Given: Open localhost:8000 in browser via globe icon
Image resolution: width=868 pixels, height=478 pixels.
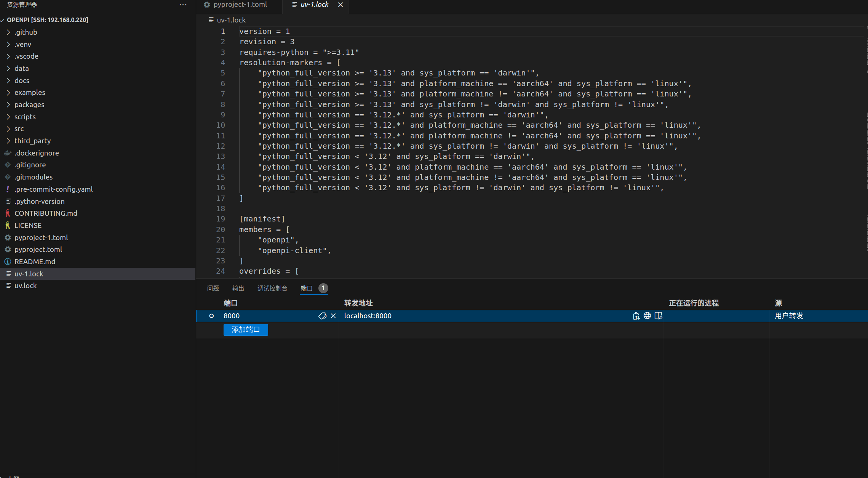Looking at the screenshot, I should (647, 316).
